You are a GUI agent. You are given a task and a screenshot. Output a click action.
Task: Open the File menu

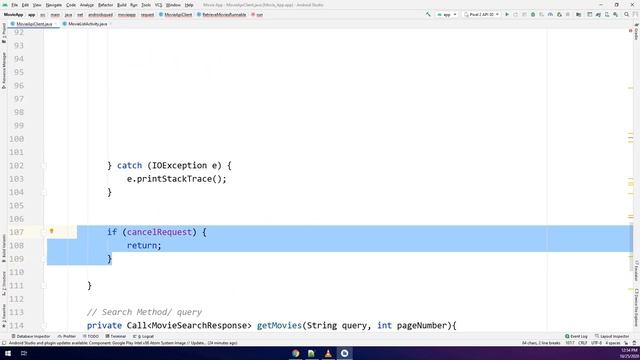[14, 5]
